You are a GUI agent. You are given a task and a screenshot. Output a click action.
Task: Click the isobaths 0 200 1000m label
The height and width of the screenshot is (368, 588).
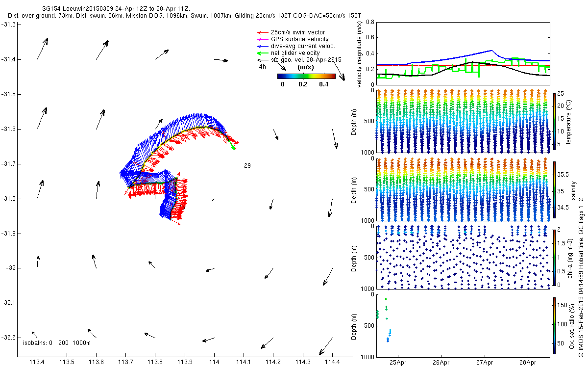57,343
